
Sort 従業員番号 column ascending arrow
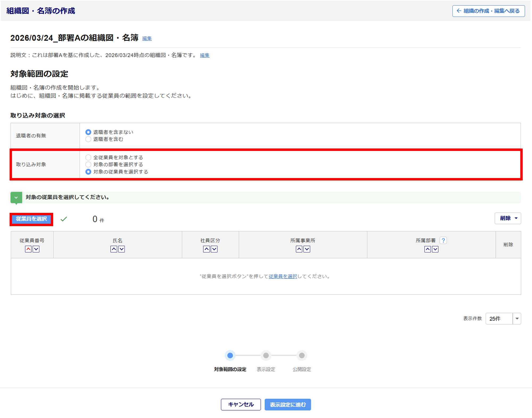tap(28, 249)
